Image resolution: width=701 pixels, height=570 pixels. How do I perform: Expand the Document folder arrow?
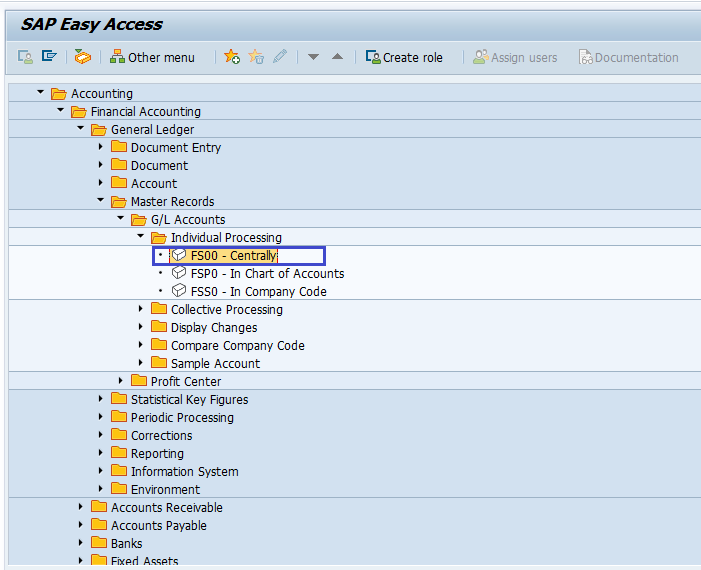coord(101,165)
